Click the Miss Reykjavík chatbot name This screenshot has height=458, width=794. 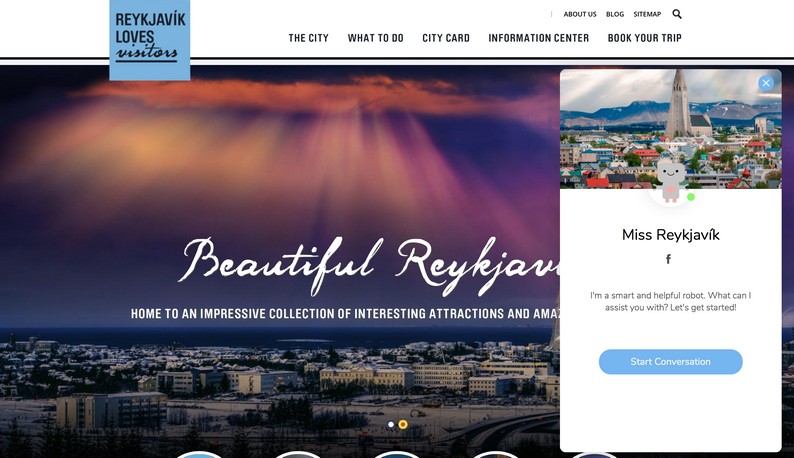[x=670, y=235]
